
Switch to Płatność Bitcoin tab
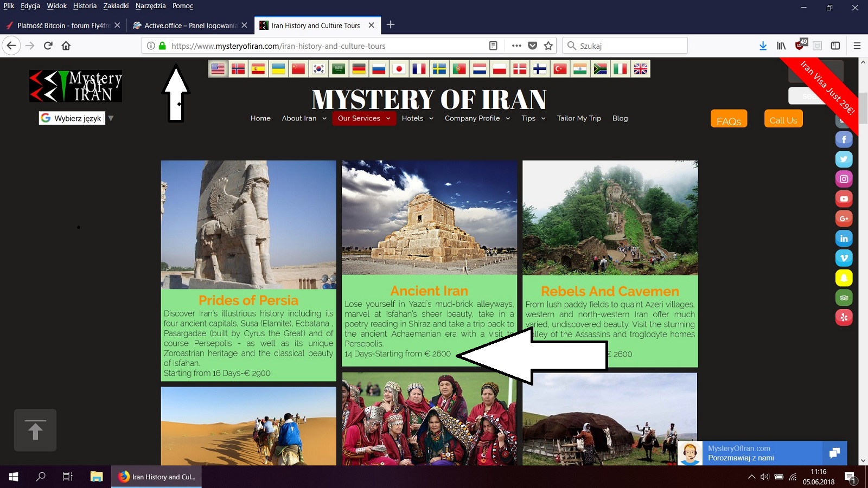(x=63, y=25)
